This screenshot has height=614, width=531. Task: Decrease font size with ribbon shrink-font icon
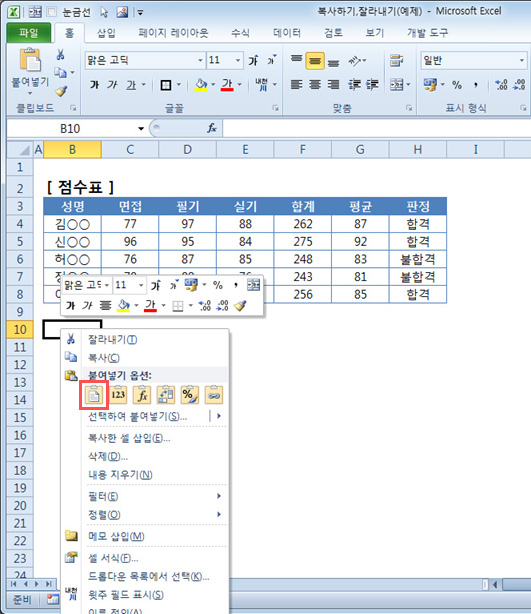pos(272,60)
